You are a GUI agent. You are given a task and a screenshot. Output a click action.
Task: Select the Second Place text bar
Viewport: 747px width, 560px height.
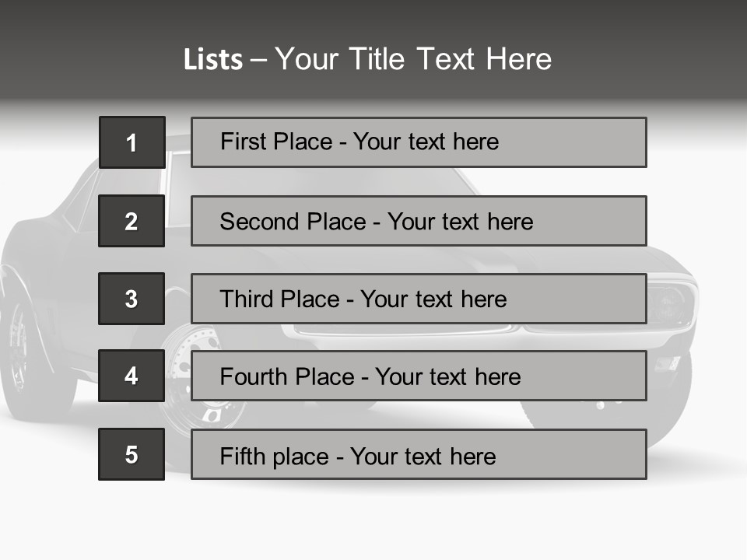click(419, 221)
